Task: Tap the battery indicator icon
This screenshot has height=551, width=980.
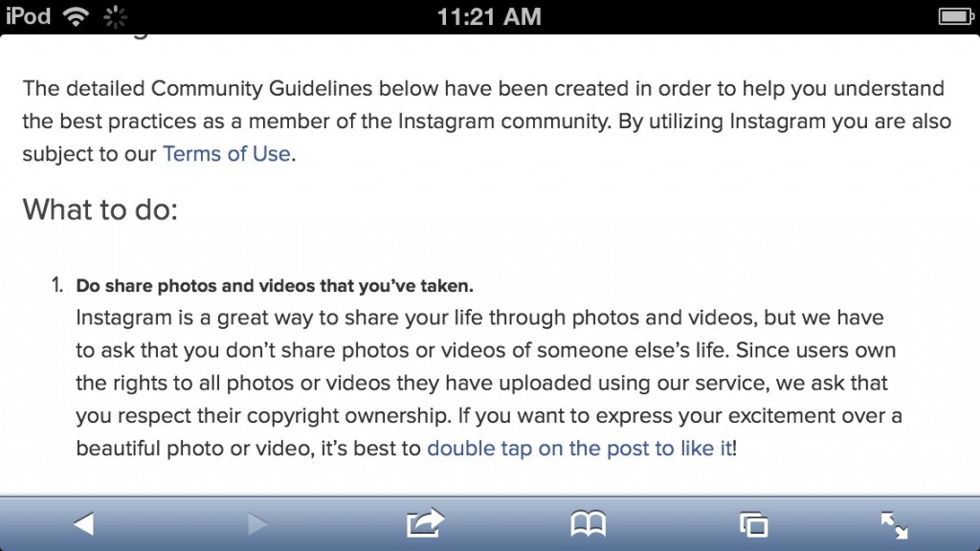Action: pyautogui.click(x=956, y=16)
